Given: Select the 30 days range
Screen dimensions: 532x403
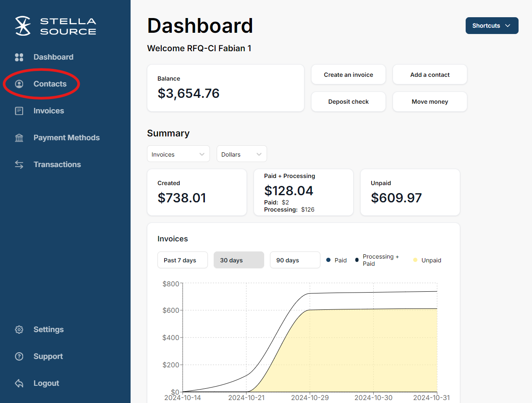Looking at the screenshot, I should tap(238, 260).
